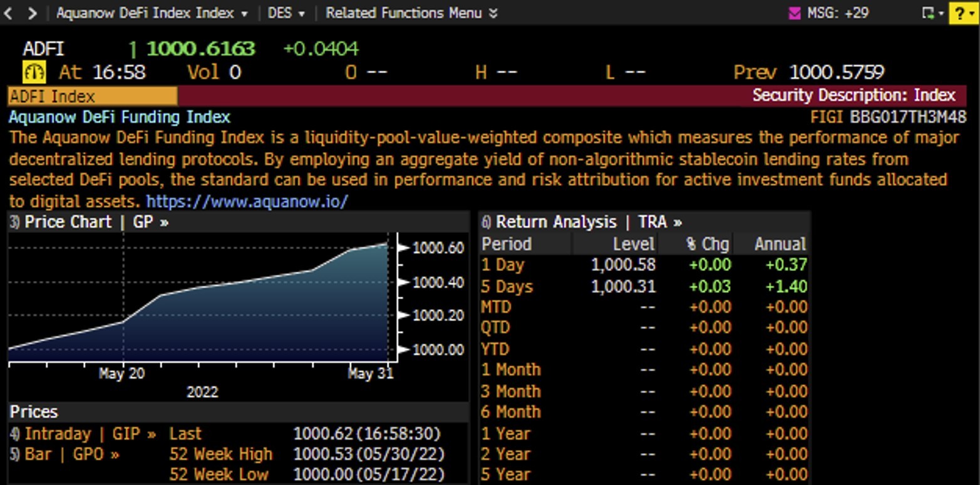Click the last price 1000.6163
The height and width of the screenshot is (485, 980).
click(x=200, y=48)
